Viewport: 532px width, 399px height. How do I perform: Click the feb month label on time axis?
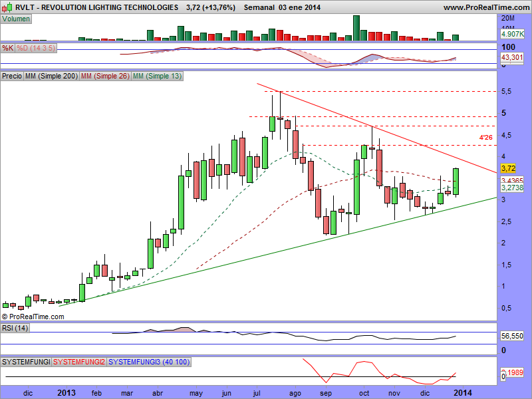pyautogui.click(x=96, y=393)
